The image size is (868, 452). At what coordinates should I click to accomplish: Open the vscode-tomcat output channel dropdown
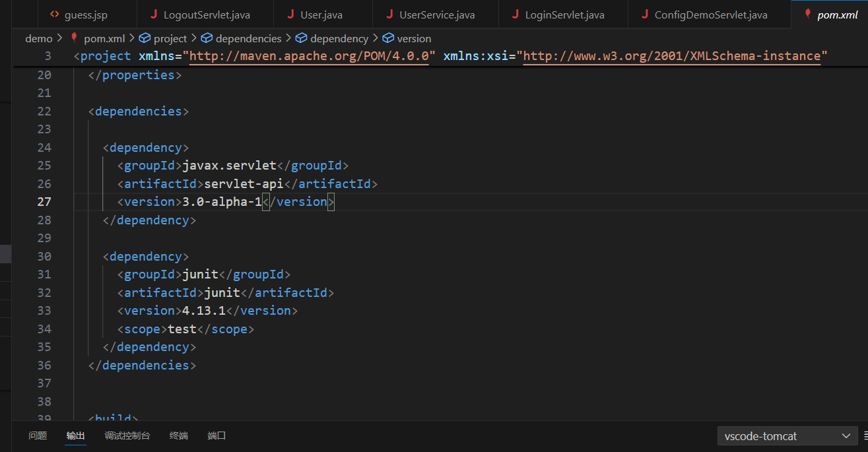(x=787, y=436)
